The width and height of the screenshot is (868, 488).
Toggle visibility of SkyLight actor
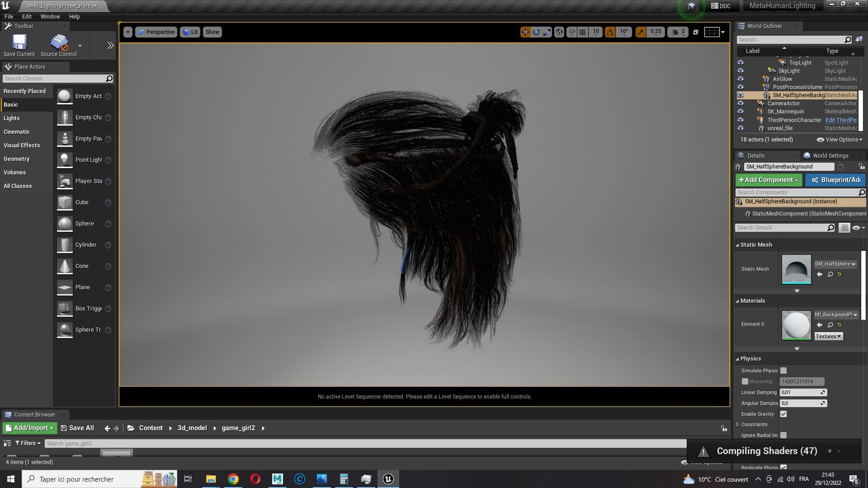(x=740, y=71)
